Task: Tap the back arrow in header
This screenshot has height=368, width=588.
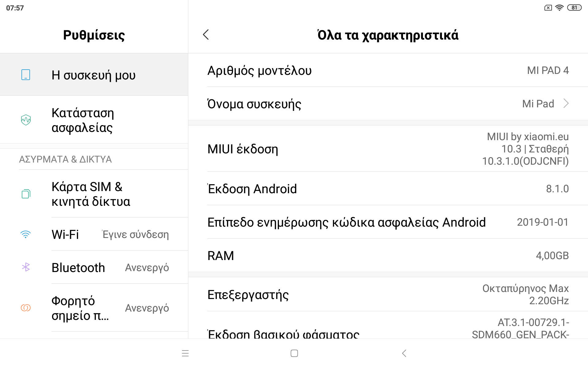Action: 206,35
